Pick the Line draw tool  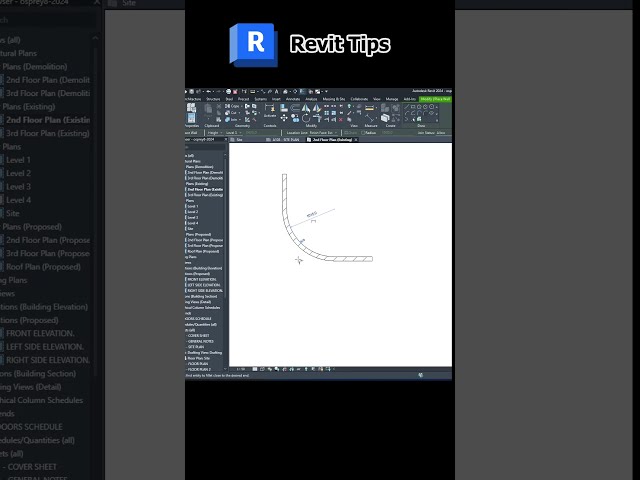click(x=407, y=106)
